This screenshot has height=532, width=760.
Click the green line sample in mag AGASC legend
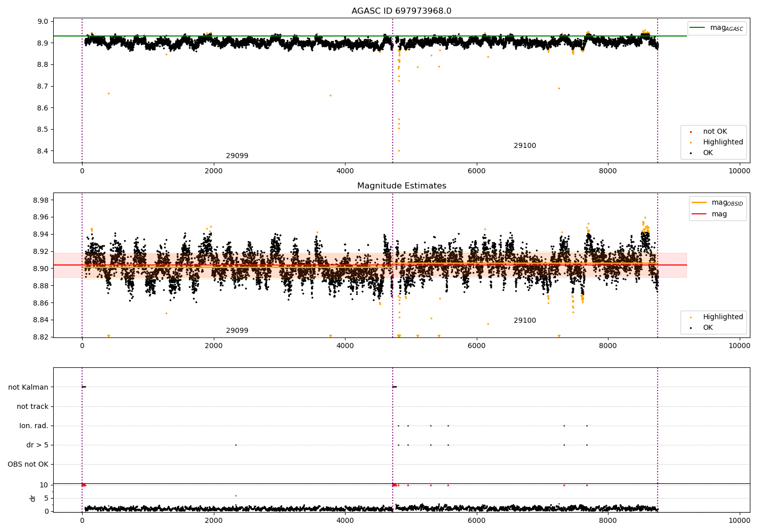coord(698,28)
